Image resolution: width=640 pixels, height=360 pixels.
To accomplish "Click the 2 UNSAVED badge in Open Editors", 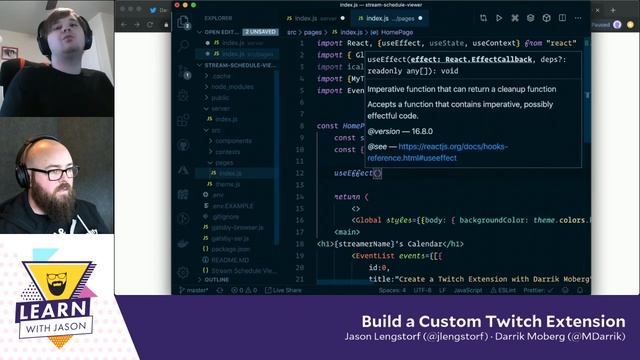I will click(260, 32).
